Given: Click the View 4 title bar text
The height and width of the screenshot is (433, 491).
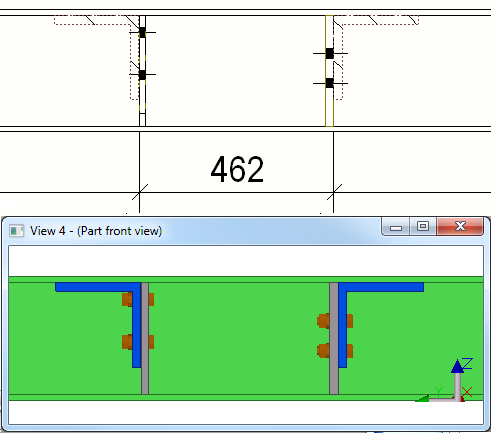Looking at the screenshot, I should [x=96, y=231].
